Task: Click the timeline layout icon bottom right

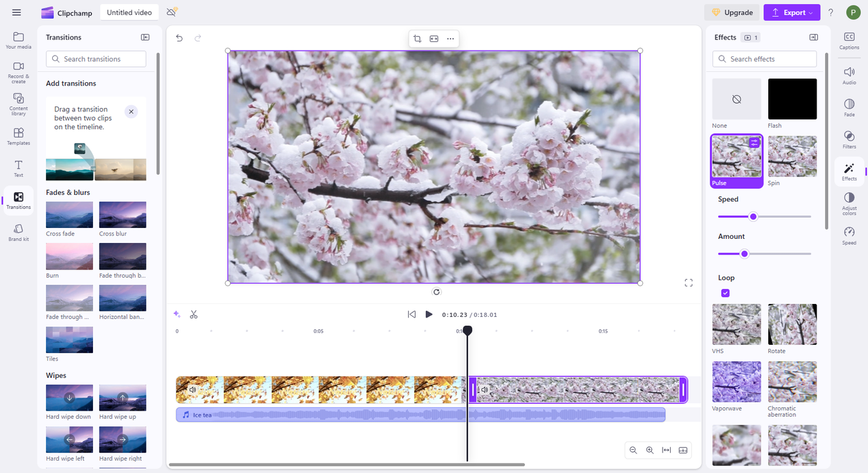Action: pyautogui.click(x=683, y=450)
